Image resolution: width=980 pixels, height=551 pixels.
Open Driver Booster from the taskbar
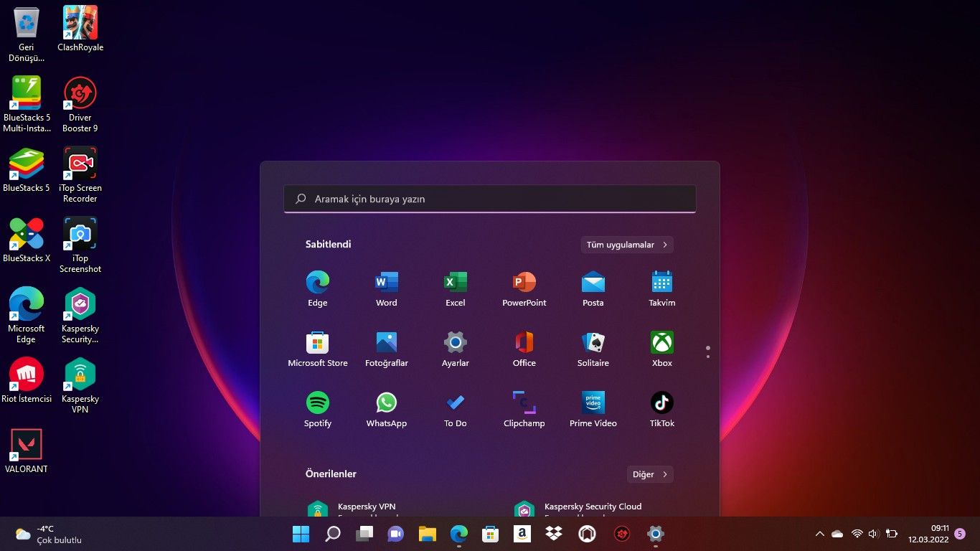pyautogui.click(x=621, y=534)
